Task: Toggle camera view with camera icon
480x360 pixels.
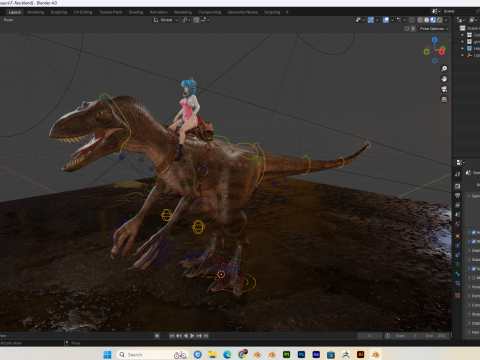Action: tap(444, 89)
